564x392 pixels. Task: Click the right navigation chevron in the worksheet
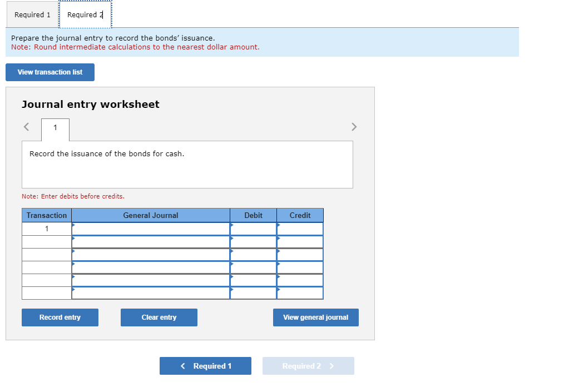354,127
